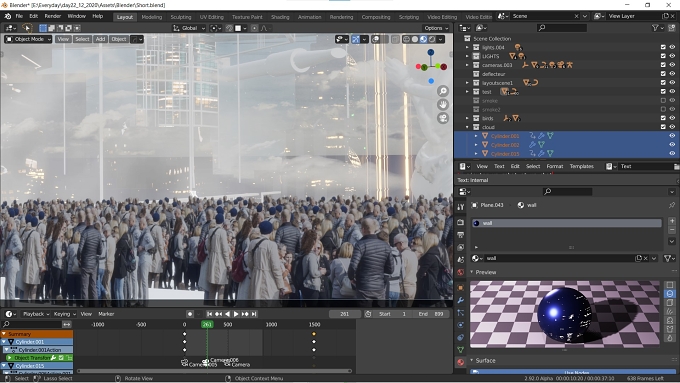Image resolution: width=680 pixels, height=383 pixels.
Task: Collapse the Surface panel
Action: (472, 360)
